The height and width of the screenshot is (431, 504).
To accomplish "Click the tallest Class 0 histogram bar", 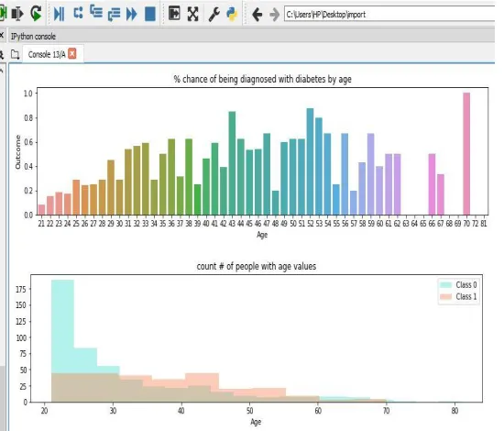I will click(x=62, y=340).
